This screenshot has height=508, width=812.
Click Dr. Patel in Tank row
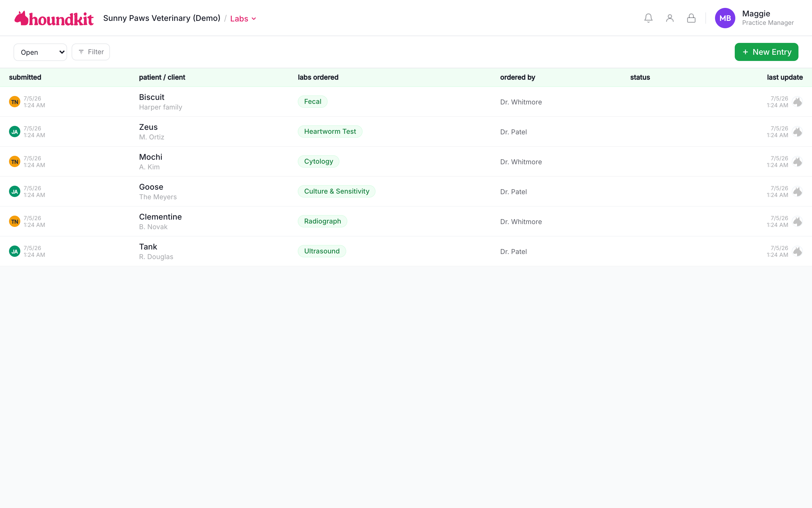pyautogui.click(x=513, y=252)
